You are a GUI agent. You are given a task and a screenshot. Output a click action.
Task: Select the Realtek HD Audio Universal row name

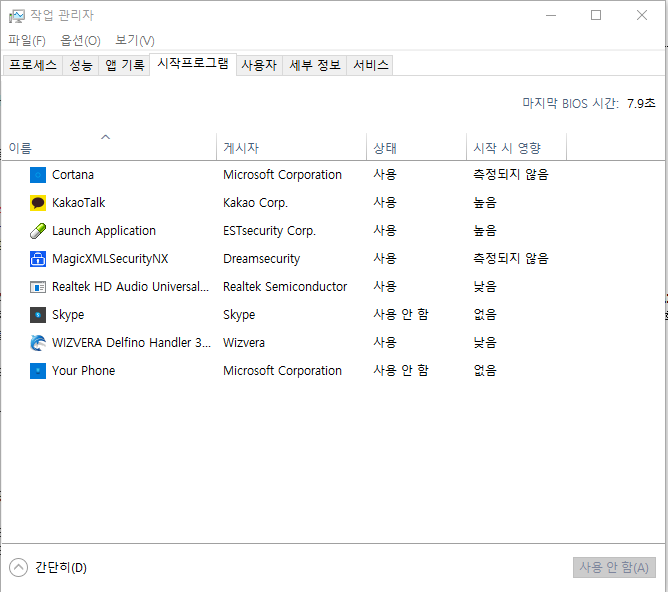pyautogui.click(x=130, y=287)
